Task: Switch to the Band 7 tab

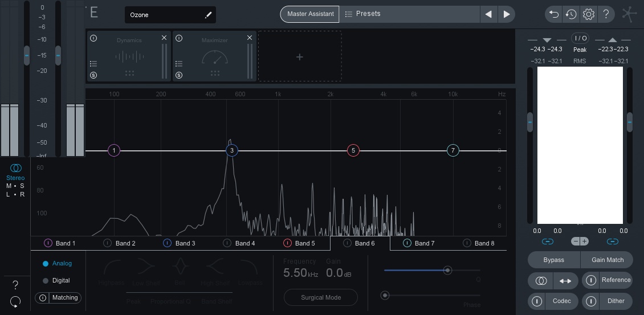Action: [420, 243]
